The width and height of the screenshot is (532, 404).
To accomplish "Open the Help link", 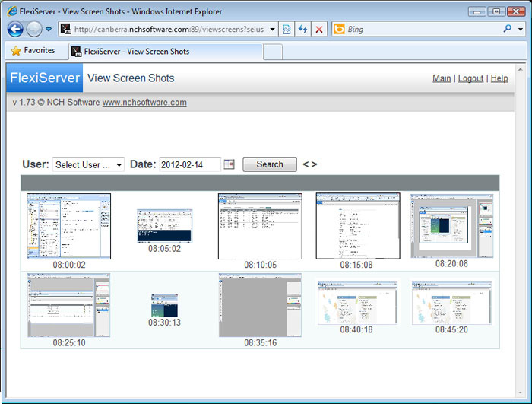I will 499,78.
